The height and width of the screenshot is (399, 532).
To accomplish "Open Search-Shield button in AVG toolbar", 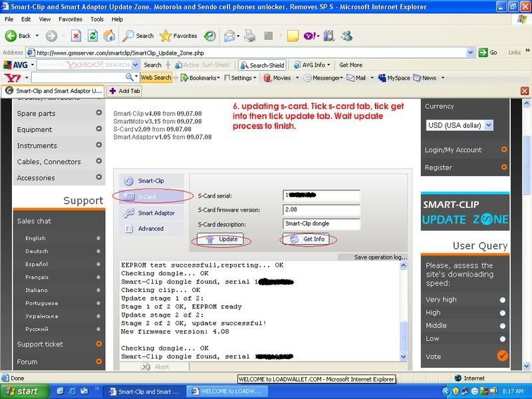I will point(262,65).
